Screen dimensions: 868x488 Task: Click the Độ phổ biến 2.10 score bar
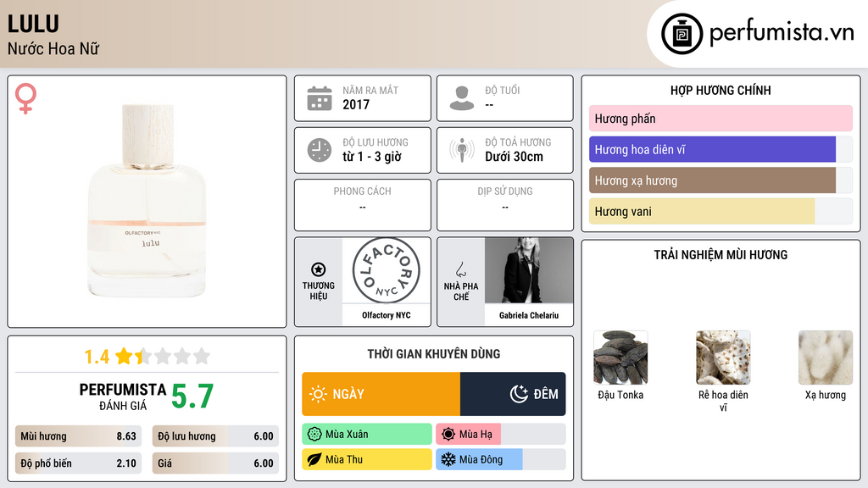pyautogui.click(x=78, y=463)
